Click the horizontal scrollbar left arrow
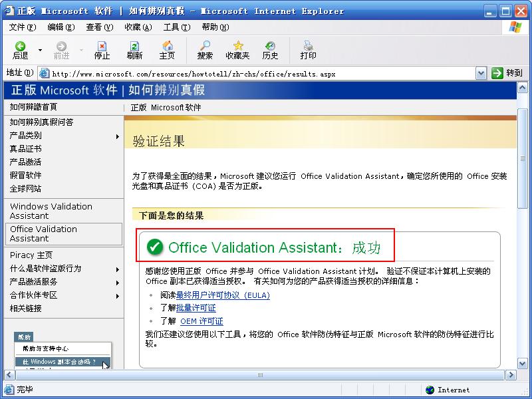 pos(9,374)
